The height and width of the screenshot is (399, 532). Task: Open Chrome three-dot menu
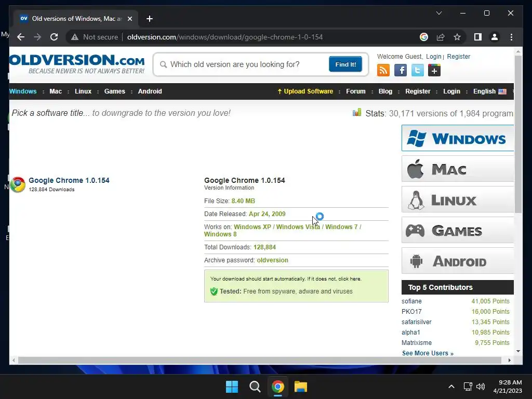pos(511,37)
